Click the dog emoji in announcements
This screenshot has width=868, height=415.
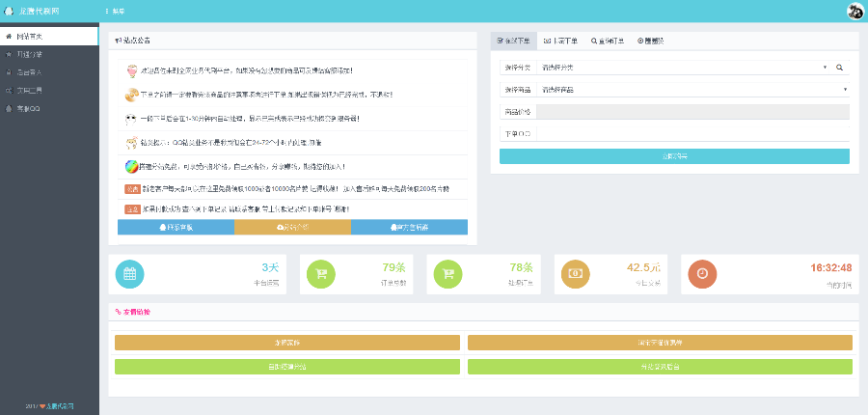point(131,143)
